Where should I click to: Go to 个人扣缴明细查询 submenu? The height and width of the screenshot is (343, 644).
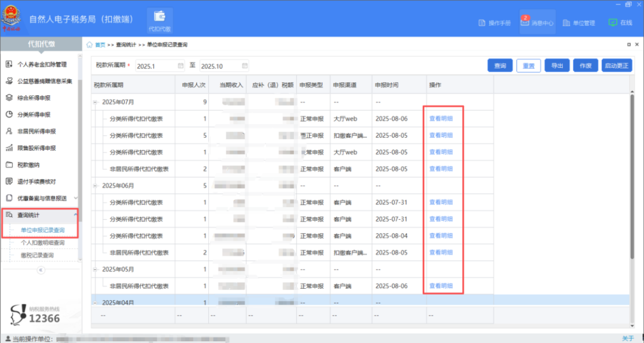click(42, 243)
